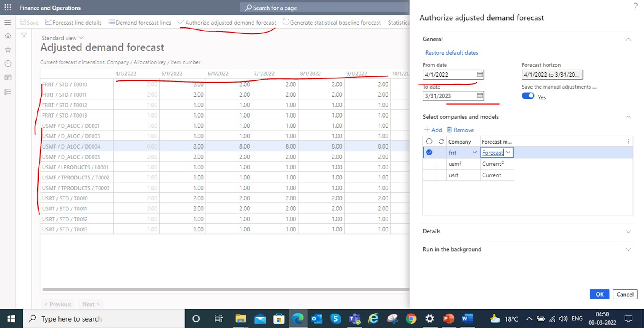This screenshot has width=644, height=328.
Task: Open Forecast line details
Action: tap(74, 23)
